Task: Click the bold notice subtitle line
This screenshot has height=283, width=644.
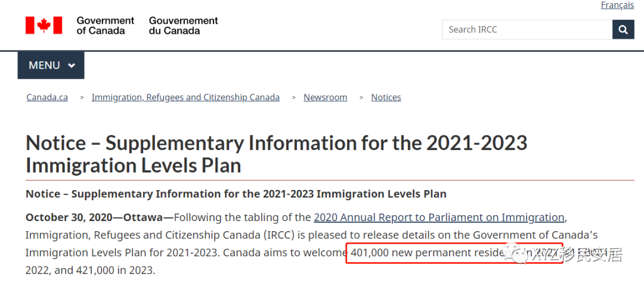Action: tap(236, 194)
